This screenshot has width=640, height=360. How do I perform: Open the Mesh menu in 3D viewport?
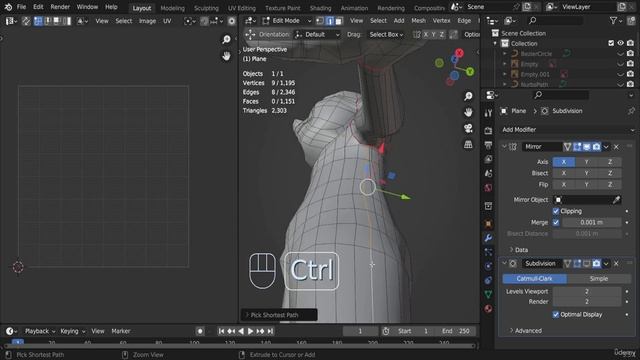418,20
